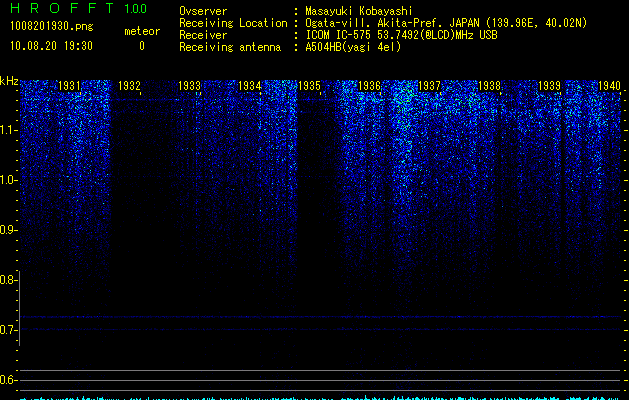Screen dimensions: 629x400
Task: Click the 1936 time marker
Action: [x=369, y=86]
